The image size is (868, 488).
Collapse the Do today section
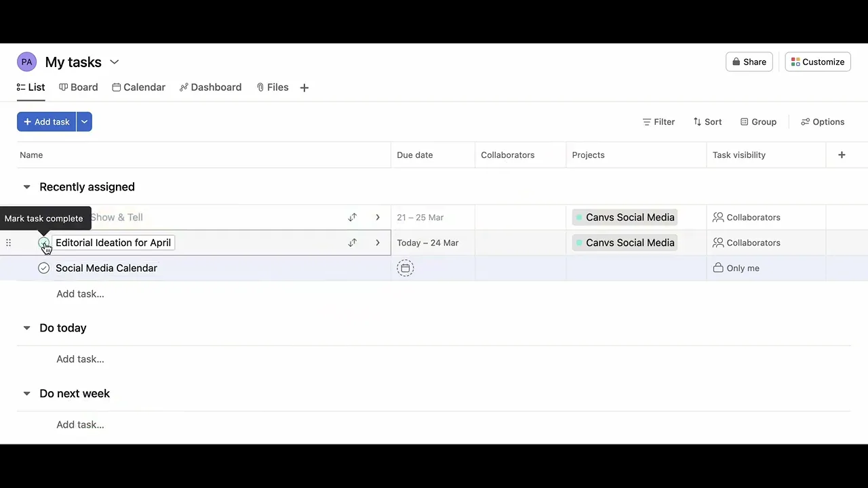(27, 328)
